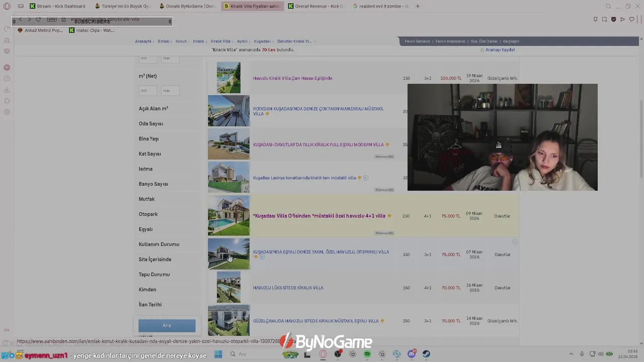Click m² (Net) max input field
Image resolution: width=644 pixels, height=362 pixels.
point(170,90)
